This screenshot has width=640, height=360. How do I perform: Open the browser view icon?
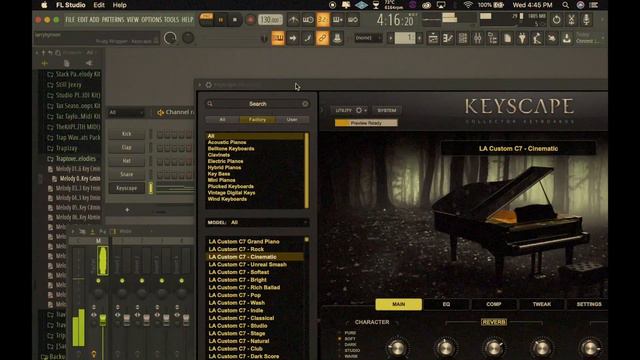click(492, 38)
